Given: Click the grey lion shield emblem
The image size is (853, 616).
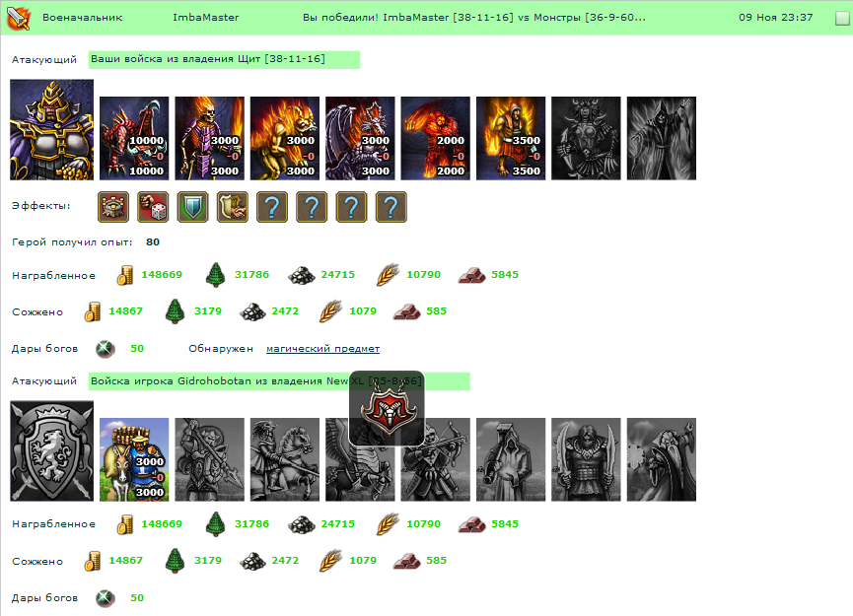Looking at the screenshot, I should click(x=51, y=450).
